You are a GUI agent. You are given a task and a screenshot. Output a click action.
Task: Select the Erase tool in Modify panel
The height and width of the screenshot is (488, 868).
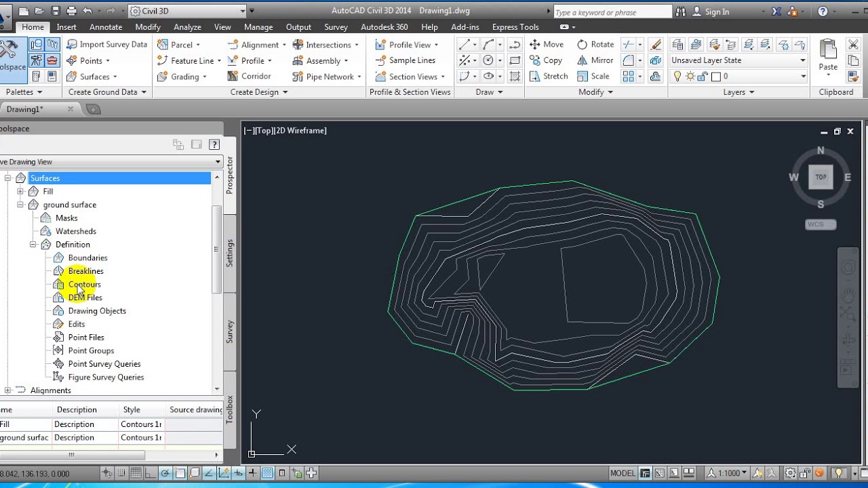(655, 44)
